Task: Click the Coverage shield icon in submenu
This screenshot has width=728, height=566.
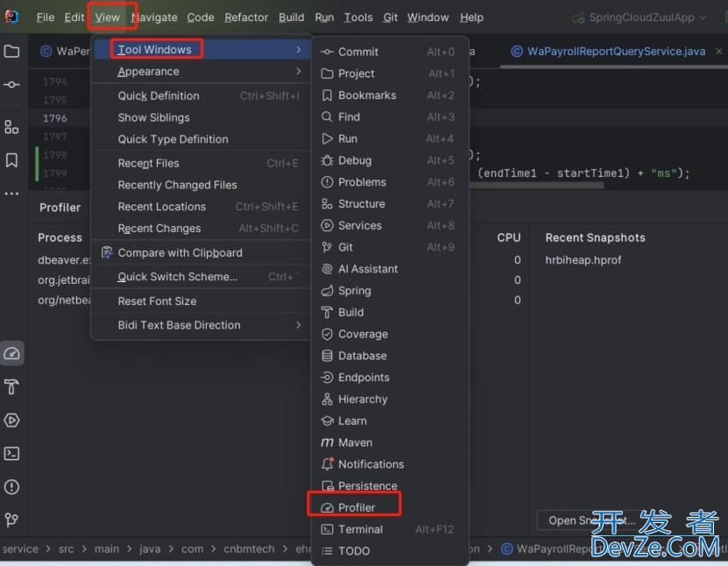Action: click(327, 334)
